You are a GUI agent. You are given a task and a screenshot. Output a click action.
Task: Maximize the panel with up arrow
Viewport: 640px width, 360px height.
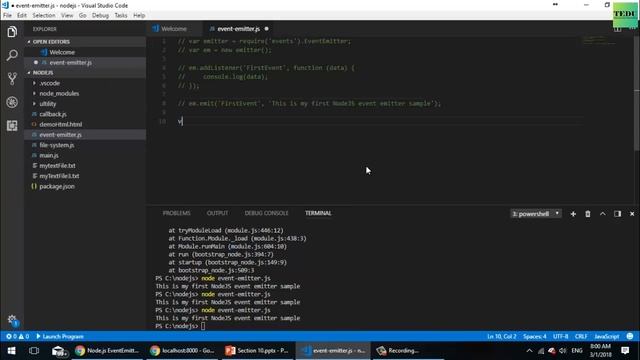602,214
